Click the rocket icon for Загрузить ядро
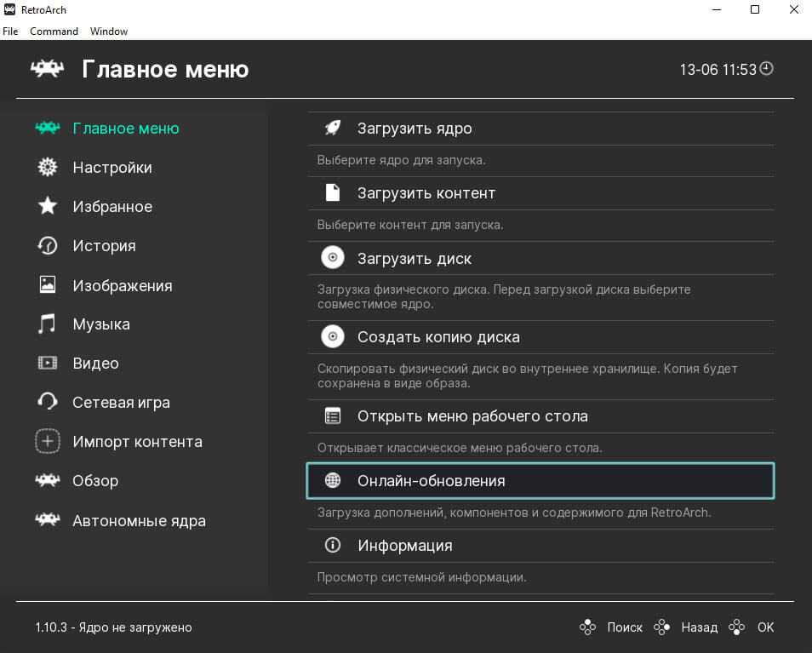812x653 pixels. click(x=333, y=129)
